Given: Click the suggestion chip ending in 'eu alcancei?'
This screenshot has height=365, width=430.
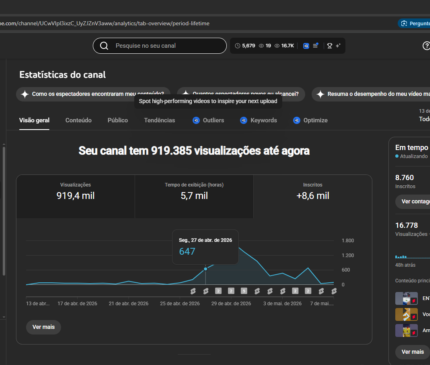Looking at the screenshot, I should click(x=241, y=94).
